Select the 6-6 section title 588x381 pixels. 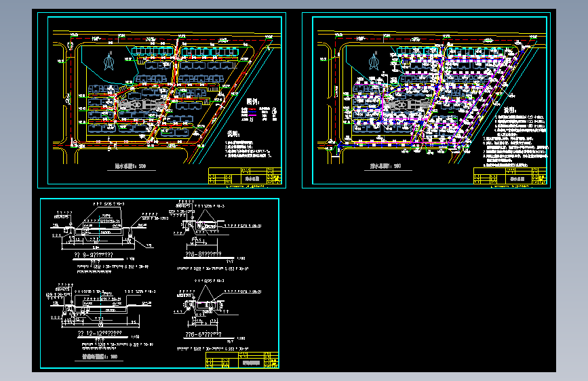[203, 334]
